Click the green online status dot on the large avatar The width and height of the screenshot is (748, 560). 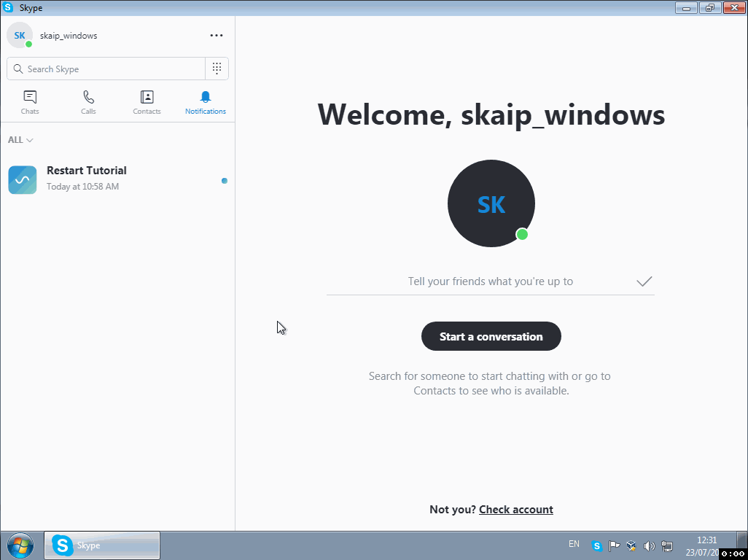tap(522, 234)
